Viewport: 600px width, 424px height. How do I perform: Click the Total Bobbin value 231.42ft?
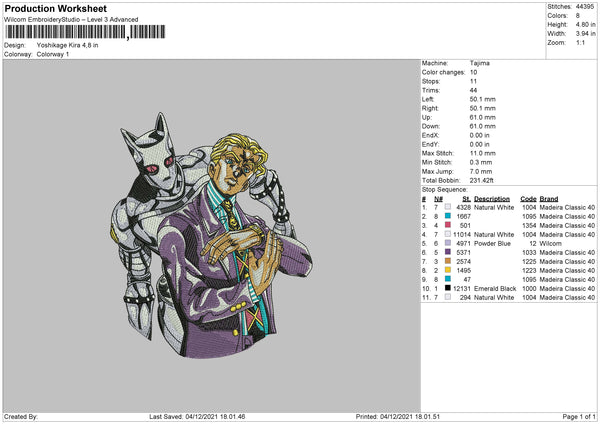click(481, 180)
